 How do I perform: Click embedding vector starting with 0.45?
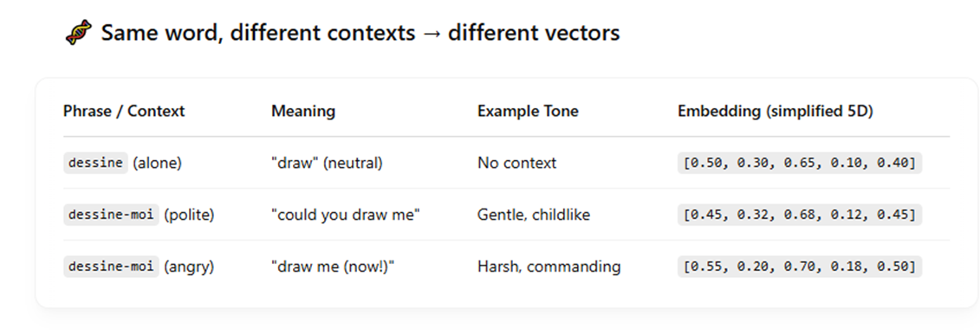point(800,215)
